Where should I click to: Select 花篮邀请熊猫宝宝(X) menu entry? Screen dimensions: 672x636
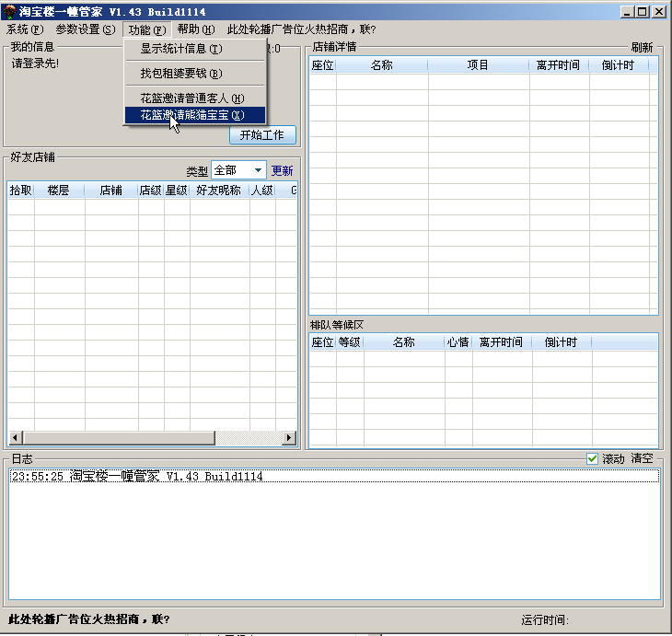click(195, 115)
